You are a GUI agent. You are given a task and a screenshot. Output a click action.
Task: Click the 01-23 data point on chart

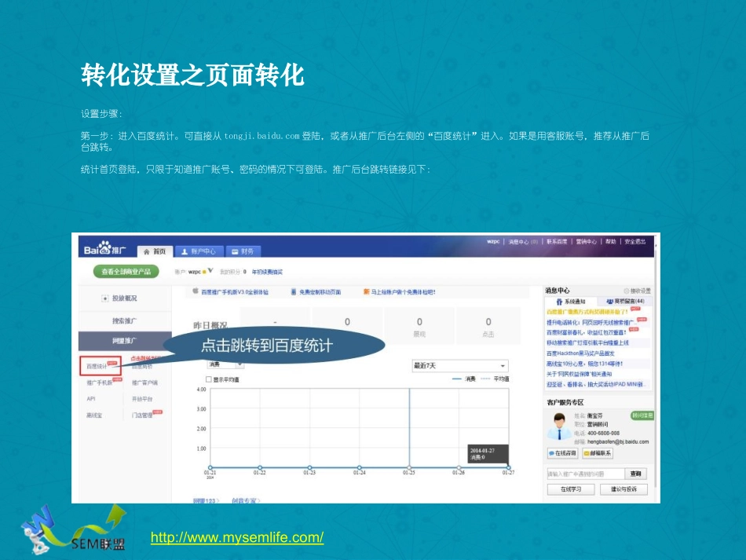pyautogui.click(x=309, y=467)
